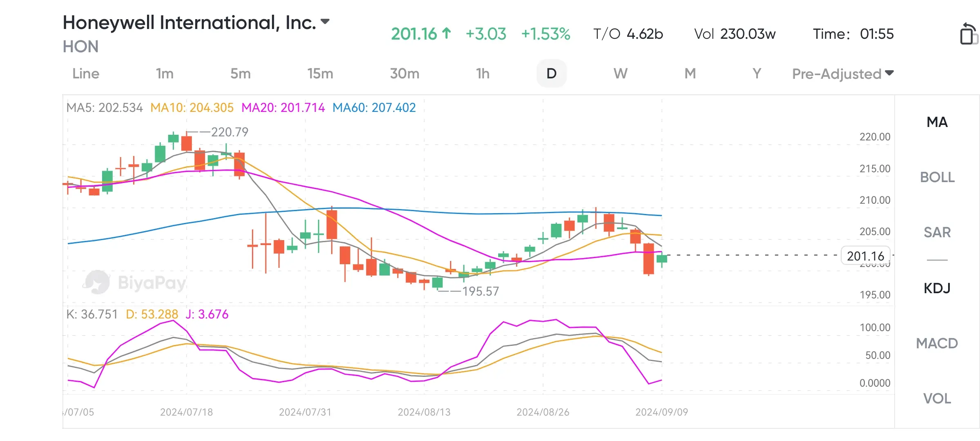
Task: Click the 210.00 price axis label
Action: pos(875,200)
